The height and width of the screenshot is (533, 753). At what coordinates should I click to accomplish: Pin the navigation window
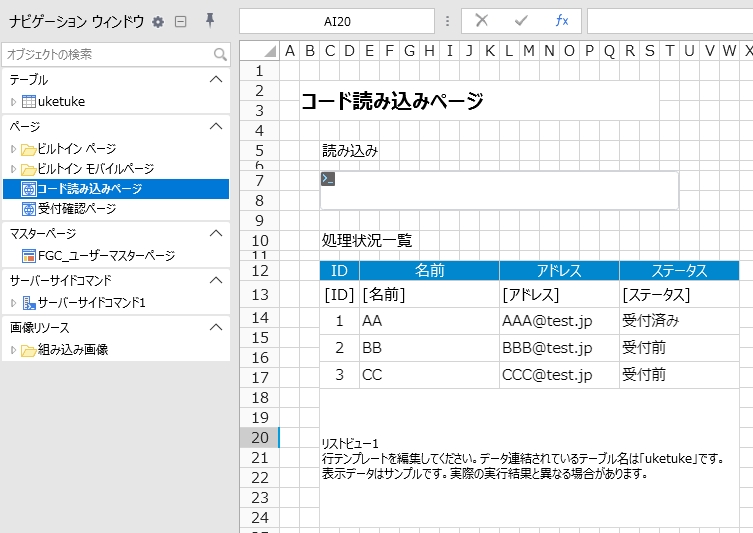tap(209, 21)
